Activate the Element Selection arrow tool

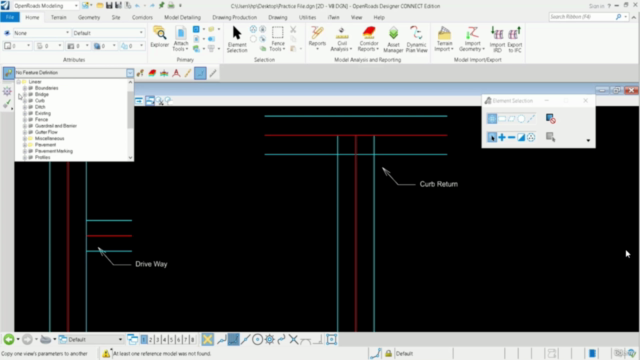(x=237, y=39)
